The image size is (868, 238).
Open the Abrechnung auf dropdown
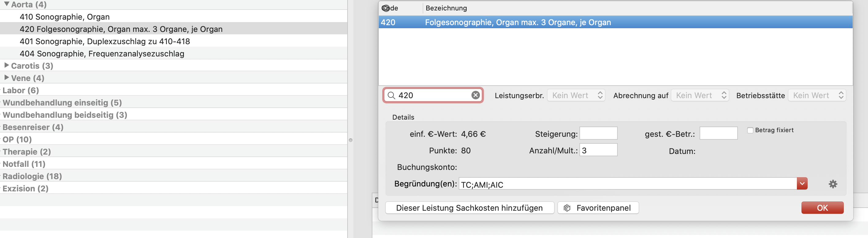(x=699, y=95)
